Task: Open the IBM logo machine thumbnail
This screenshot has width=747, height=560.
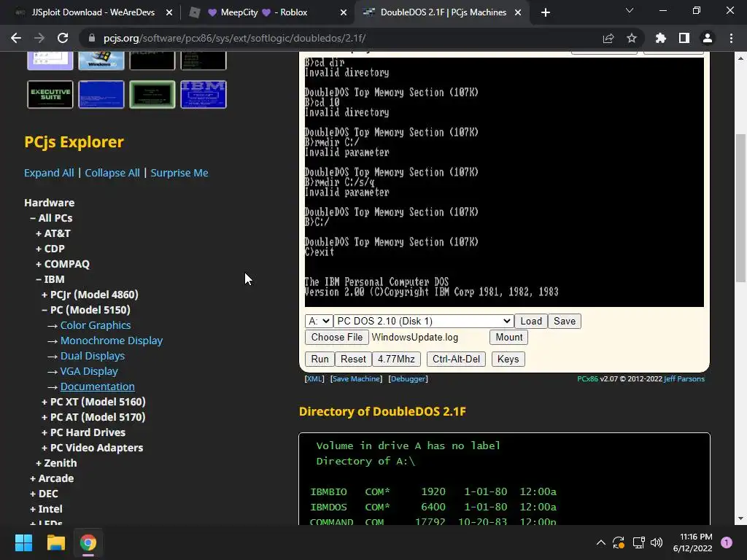Action: coord(204,94)
